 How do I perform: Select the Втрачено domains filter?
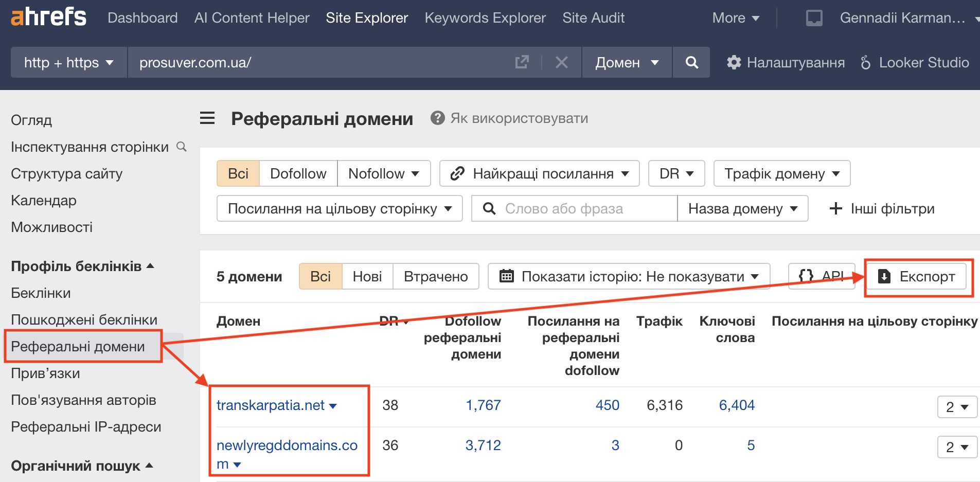[436, 276]
